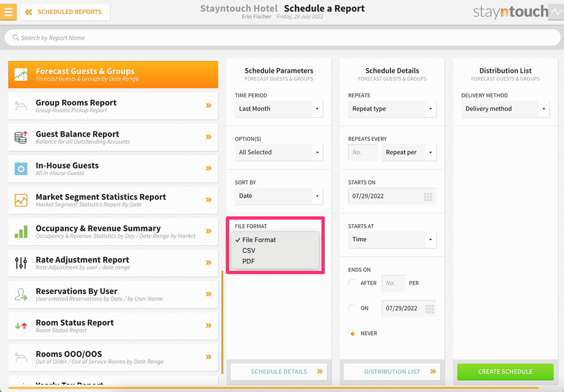Select the Never end option radio
This screenshot has width=564, height=392.
[352, 333]
